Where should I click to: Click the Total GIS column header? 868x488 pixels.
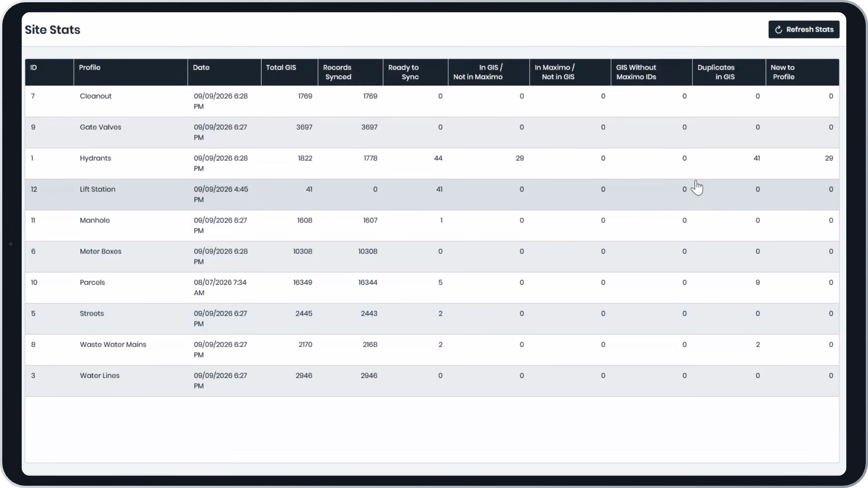(x=289, y=72)
